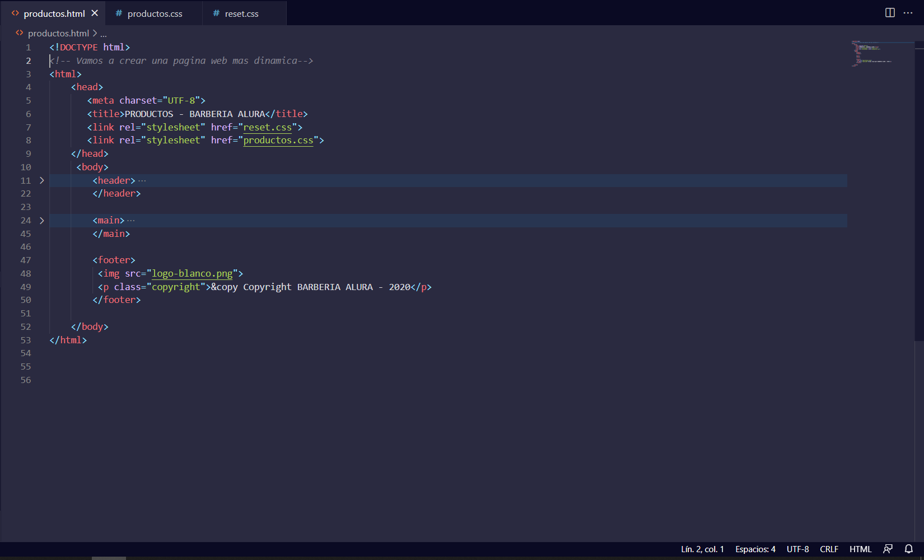The height and width of the screenshot is (560, 924).
Task: Click the DOCTYPE html declaration text
Action: point(90,48)
